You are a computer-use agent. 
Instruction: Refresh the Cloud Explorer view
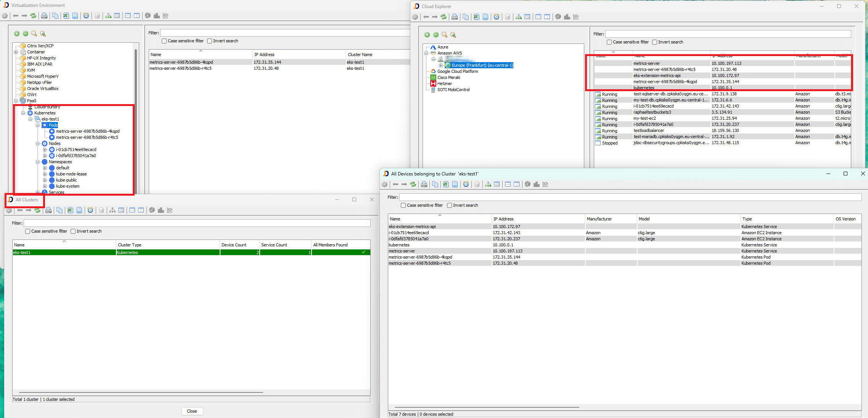pyautogui.click(x=444, y=17)
